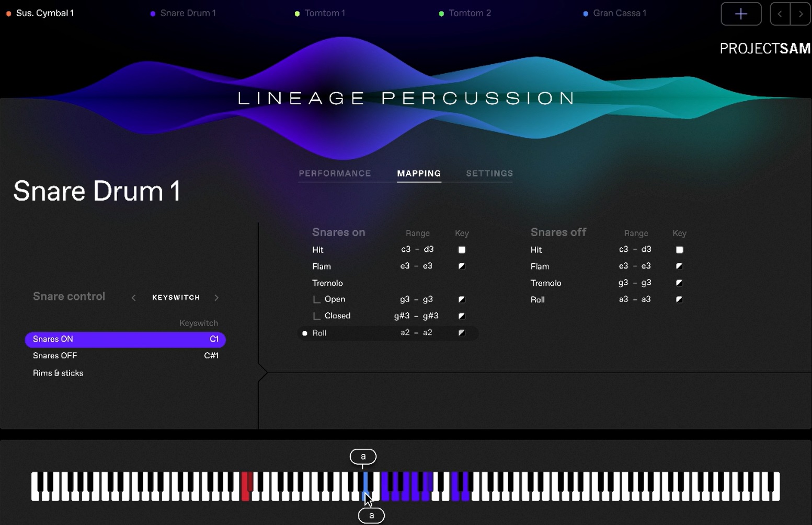Click the right arrow beside Keyswitch

[x=216, y=297]
